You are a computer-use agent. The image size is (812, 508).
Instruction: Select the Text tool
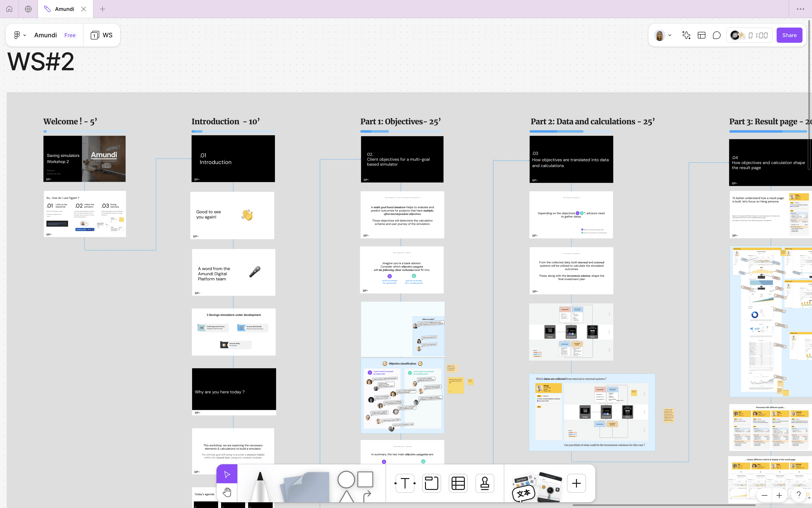pyautogui.click(x=405, y=484)
